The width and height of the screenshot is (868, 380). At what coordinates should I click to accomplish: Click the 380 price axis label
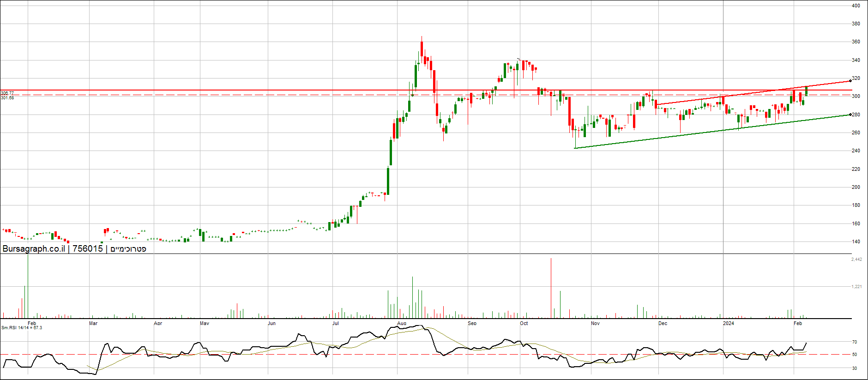pyautogui.click(x=856, y=24)
